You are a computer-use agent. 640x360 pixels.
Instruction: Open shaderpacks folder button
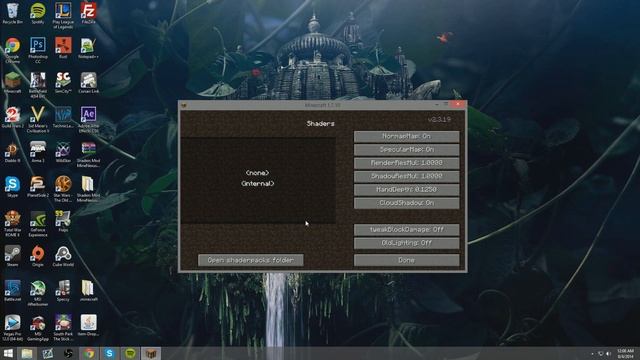(x=251, y=260)
